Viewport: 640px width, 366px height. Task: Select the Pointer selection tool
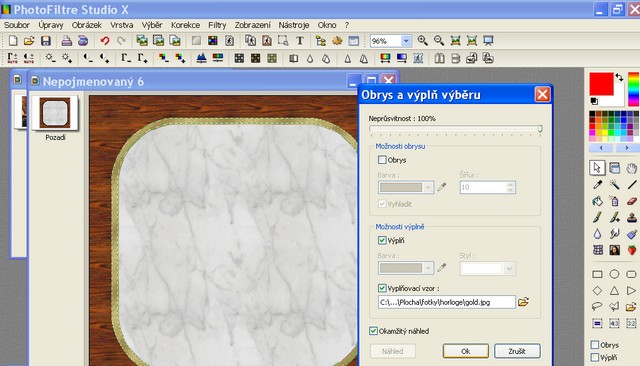point(597,168)
